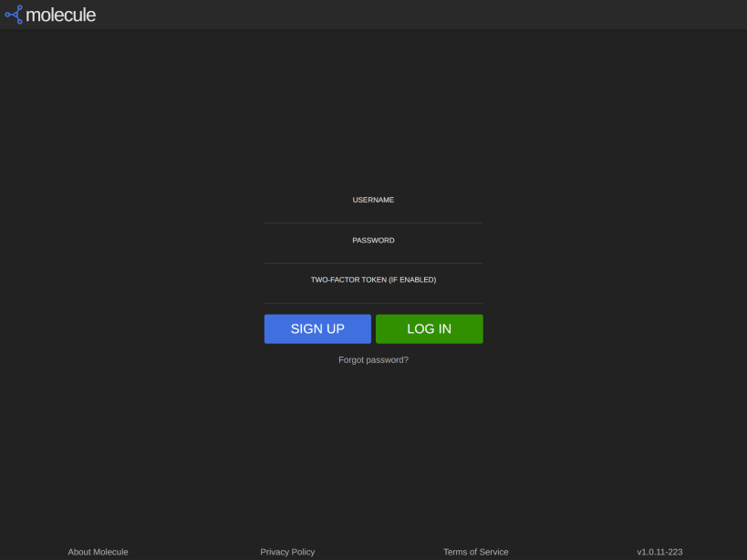Click the blue molecule graph icon

13,15
